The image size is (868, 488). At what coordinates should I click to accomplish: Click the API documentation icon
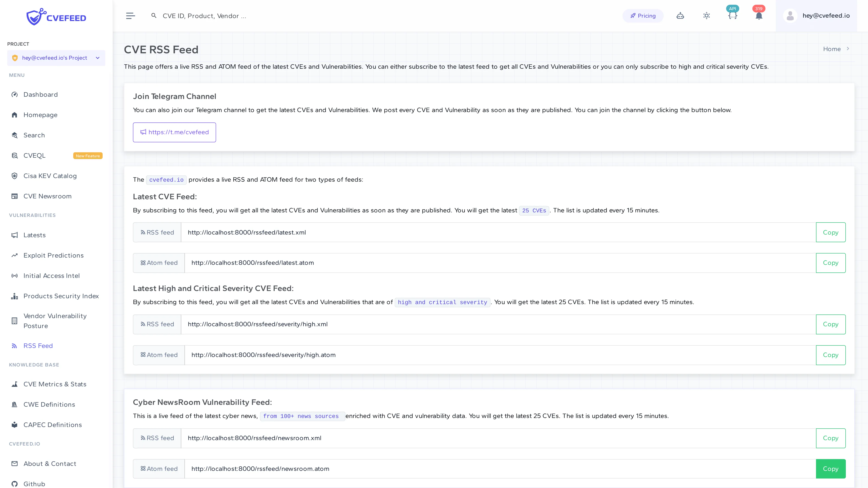tap(733, 16)
